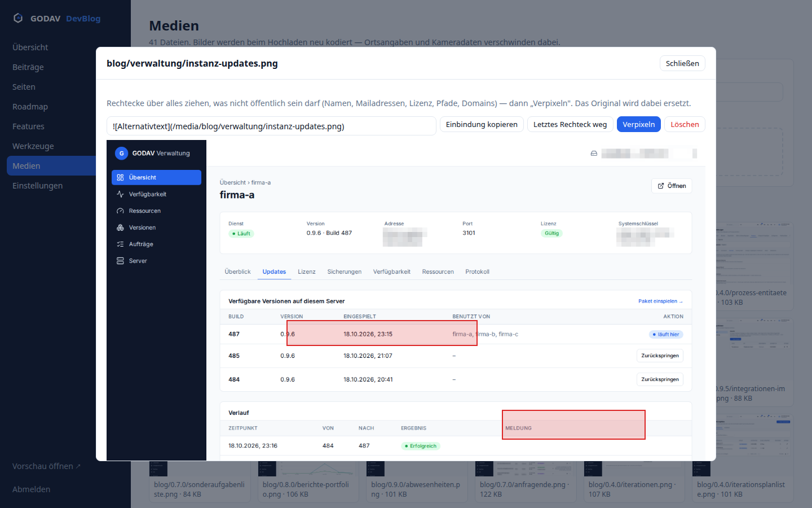Viewport: 812px width, 508px height.
Task: Click Vorschau öffnen link
Action: click(x=46, y=466)
